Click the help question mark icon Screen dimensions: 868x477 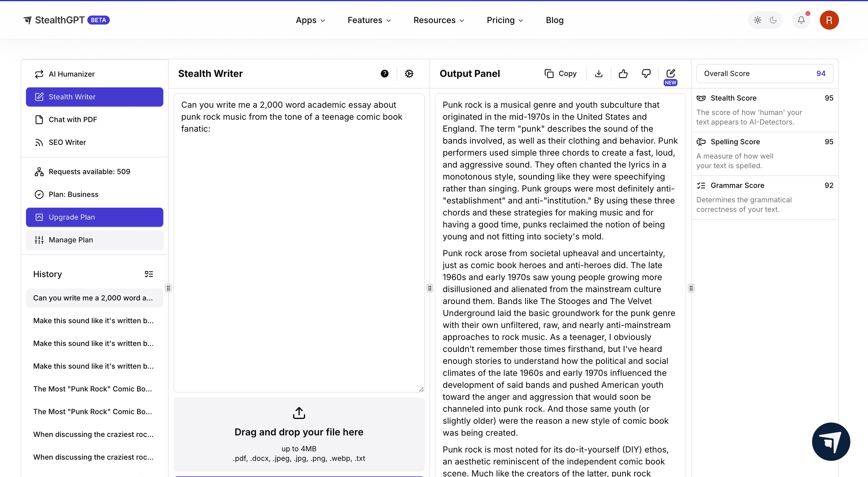(x=384, y=74)
